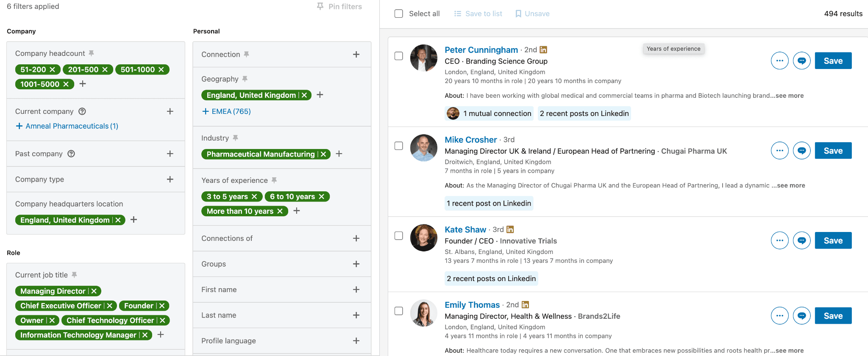Expand the Last name filter
This screenshot has height=356, width=868.
click(x=356, y=315)
